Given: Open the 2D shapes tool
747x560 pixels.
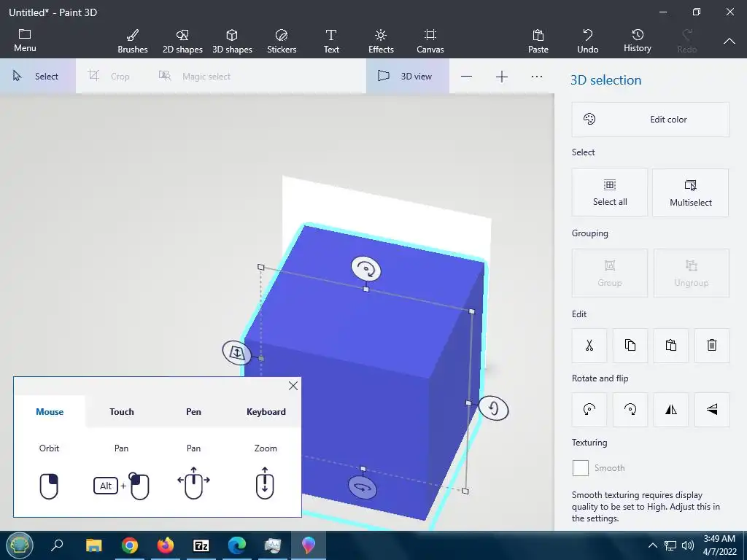Looking at the screenshot, I should [182, 41].
